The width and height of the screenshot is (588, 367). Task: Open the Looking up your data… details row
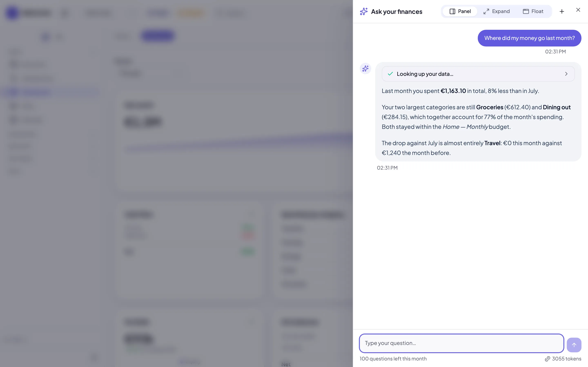pos(478,74)
